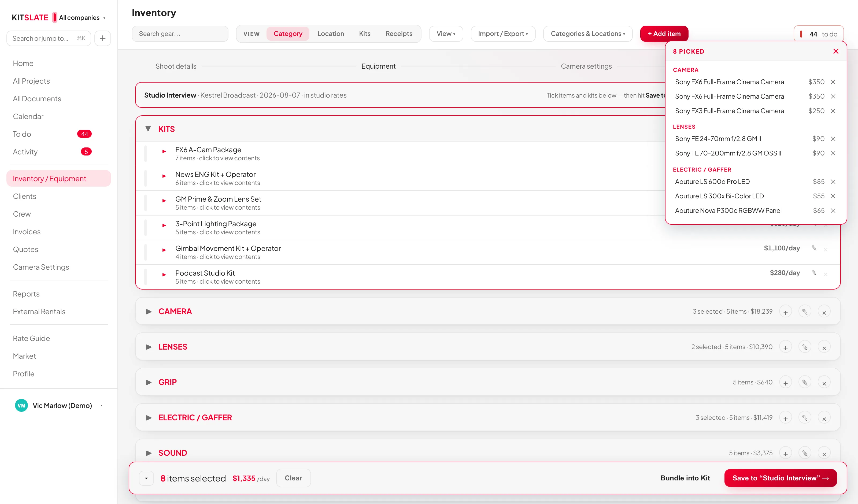Edit the CAMERA category with pencil icon

tap(805, 312)
